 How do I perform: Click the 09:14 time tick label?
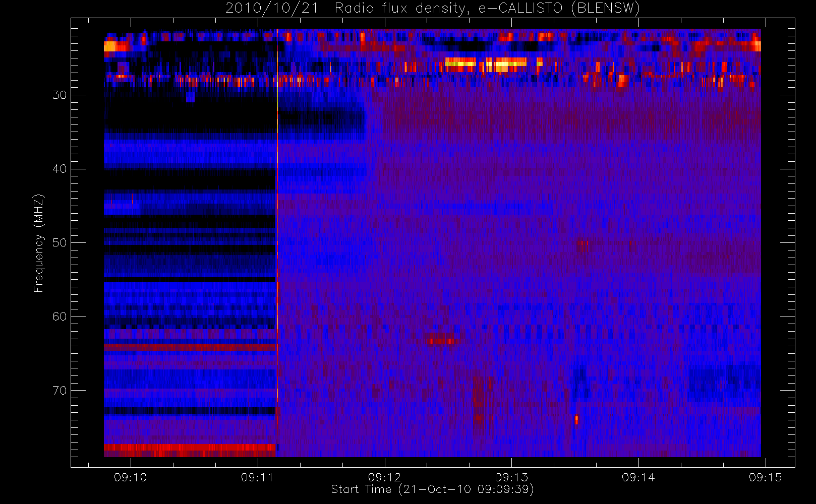(638, 477)
